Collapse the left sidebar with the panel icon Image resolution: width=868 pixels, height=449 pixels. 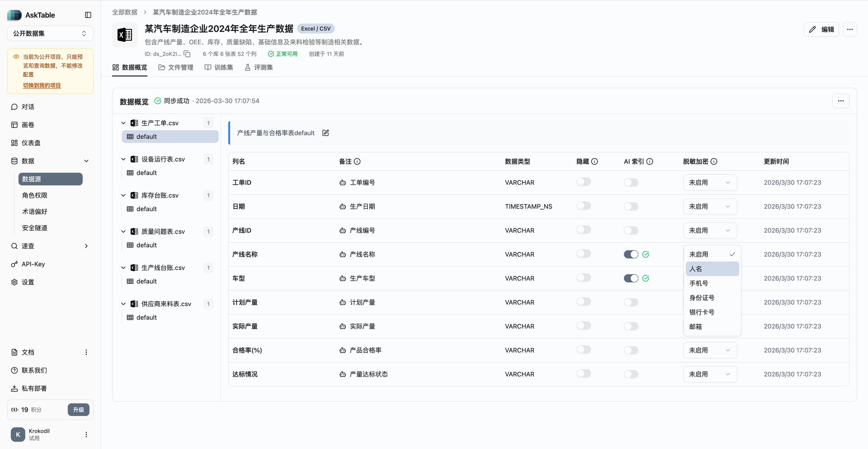[88, 14]
